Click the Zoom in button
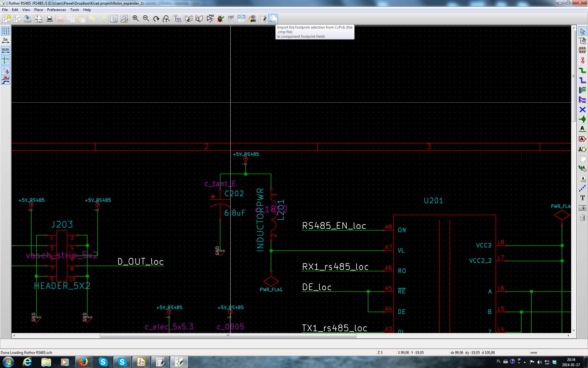The width and height of the screenshot is (588, 368). click(136, 19)
